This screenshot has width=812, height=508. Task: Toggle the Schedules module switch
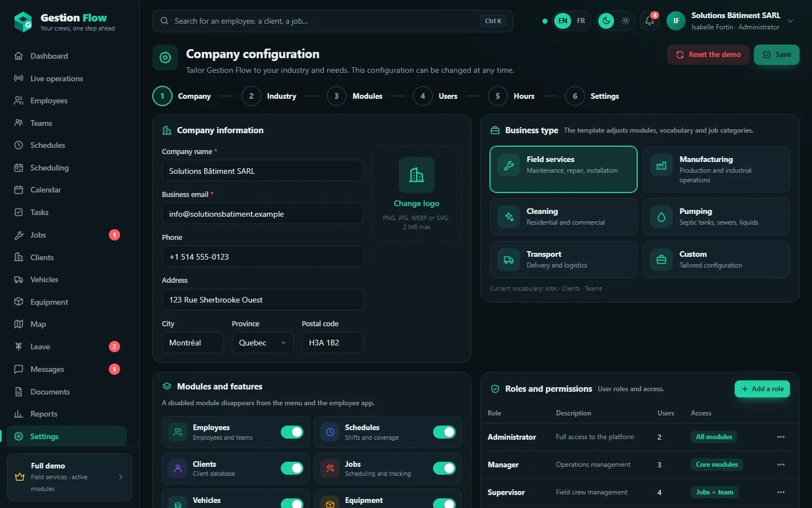click(444, 432)
